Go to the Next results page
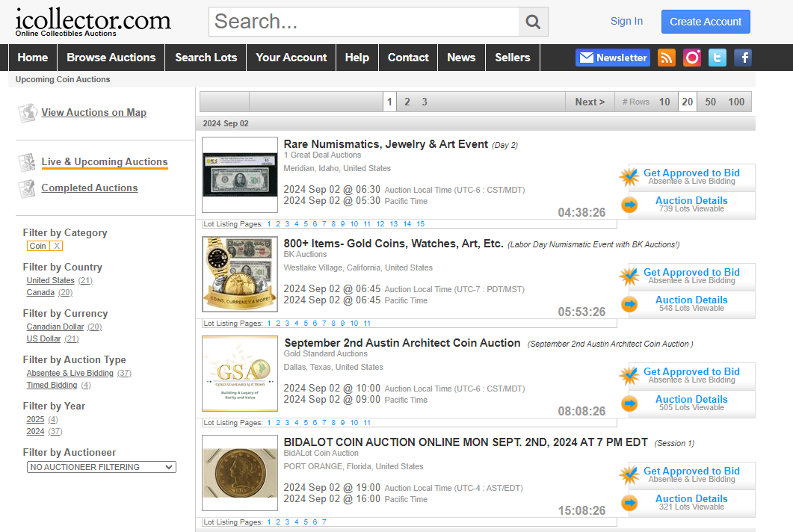Image resolution: width=793 pixels, height=532 pixels. (x=589, y=102)
